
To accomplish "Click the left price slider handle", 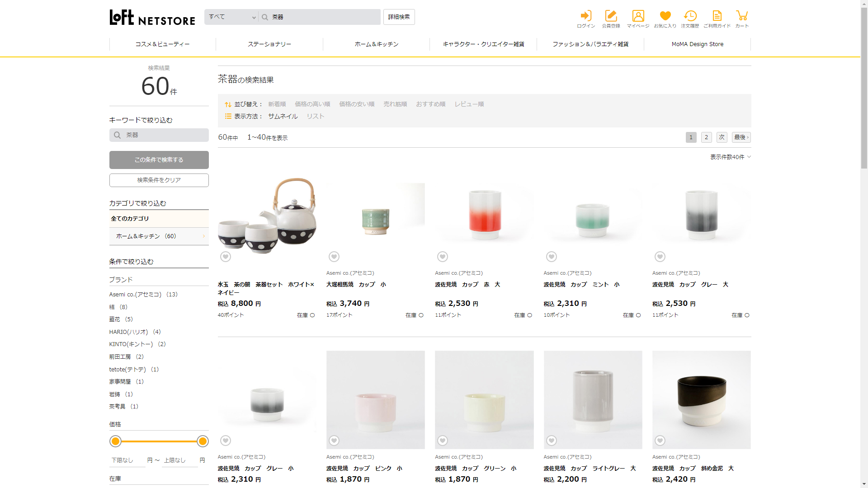I will [116, 441].
